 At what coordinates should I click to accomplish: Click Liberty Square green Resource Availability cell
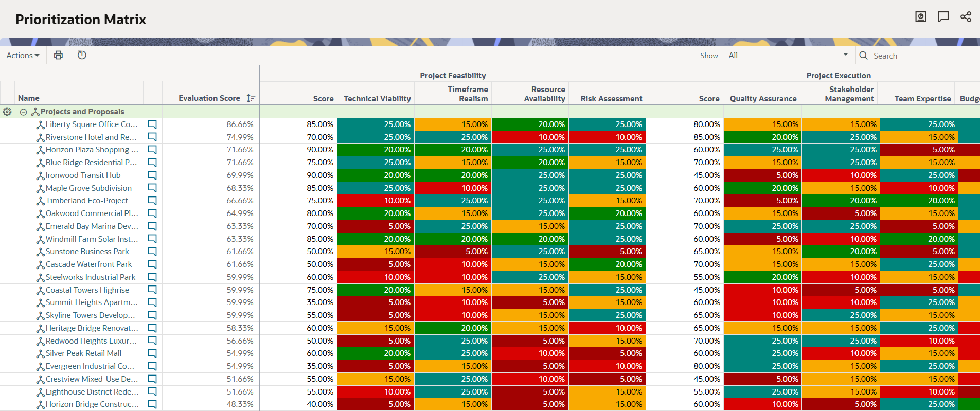(x=530, y=124)
